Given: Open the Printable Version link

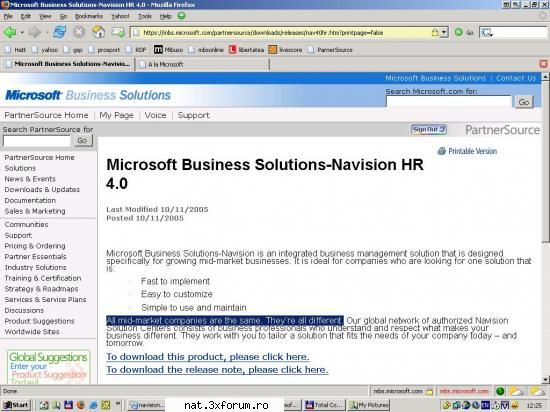Looking at the screenshot, I should pyautogui.click(x=467, y=151).
